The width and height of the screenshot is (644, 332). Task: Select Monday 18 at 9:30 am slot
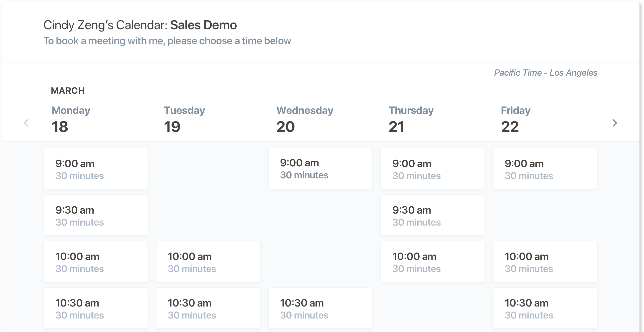(96, 215)
